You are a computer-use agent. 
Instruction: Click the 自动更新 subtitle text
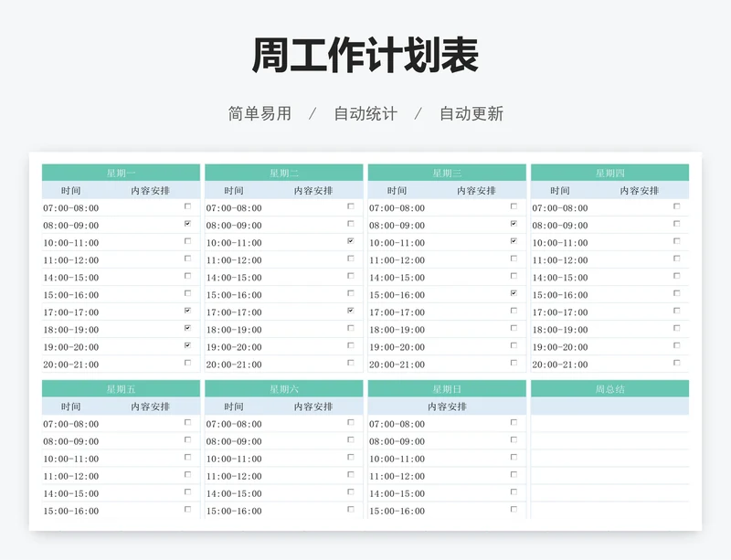pyautogui.click(x=471, y=114)
